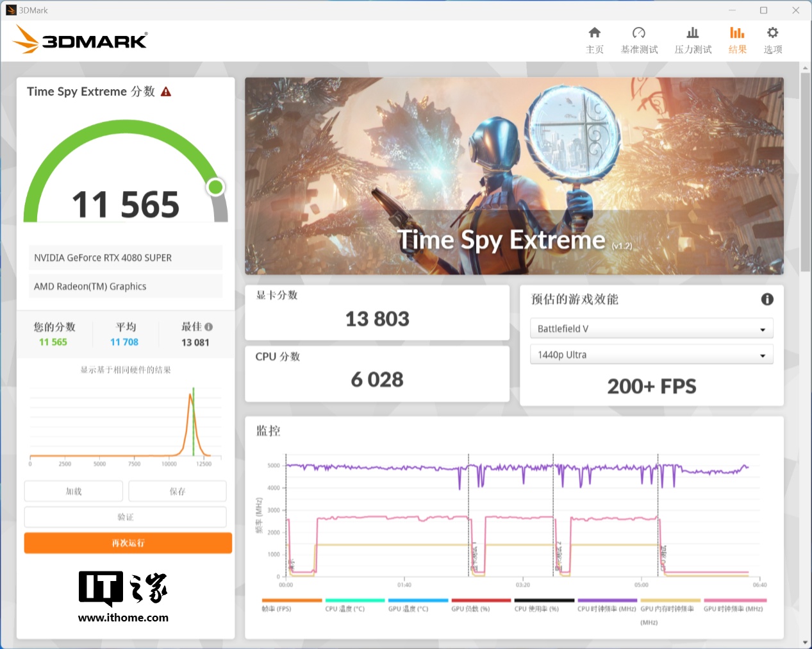Switch to the 基准测试 tab
Image resolution: width=812 pixels, height=649 pixels.
(638, 40)
